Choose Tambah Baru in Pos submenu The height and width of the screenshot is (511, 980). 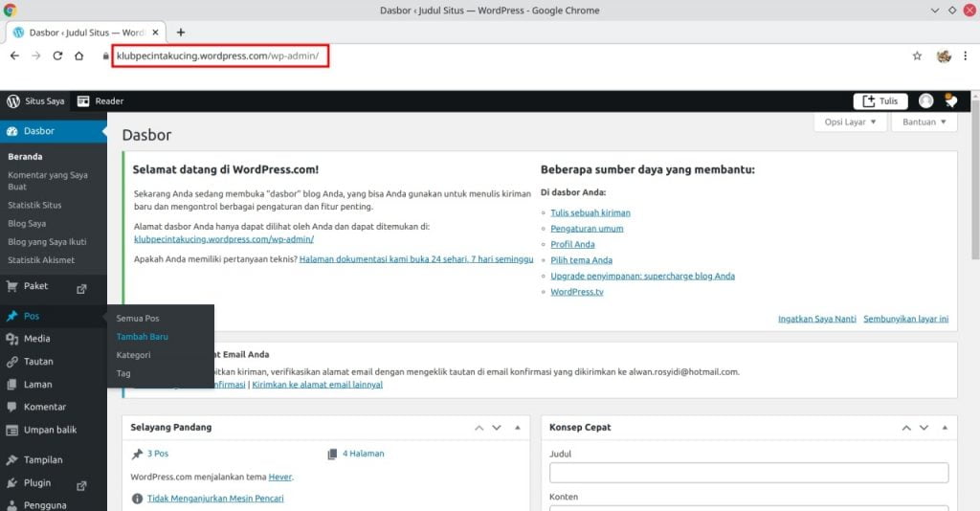142,337
